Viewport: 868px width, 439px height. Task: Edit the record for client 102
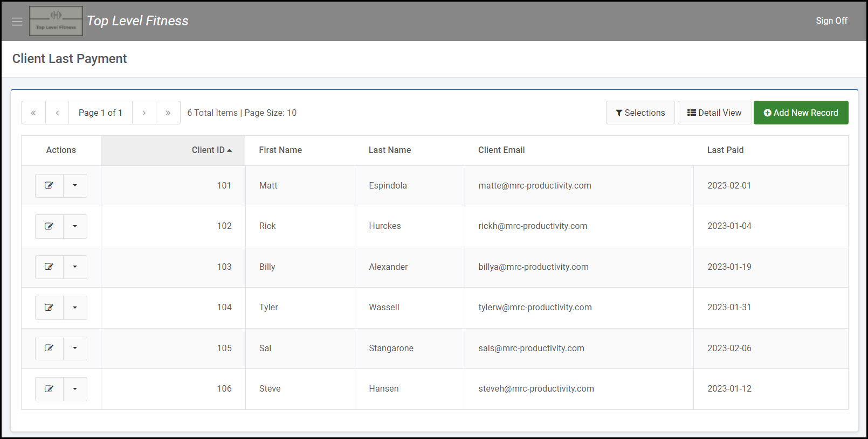(49, 226)
